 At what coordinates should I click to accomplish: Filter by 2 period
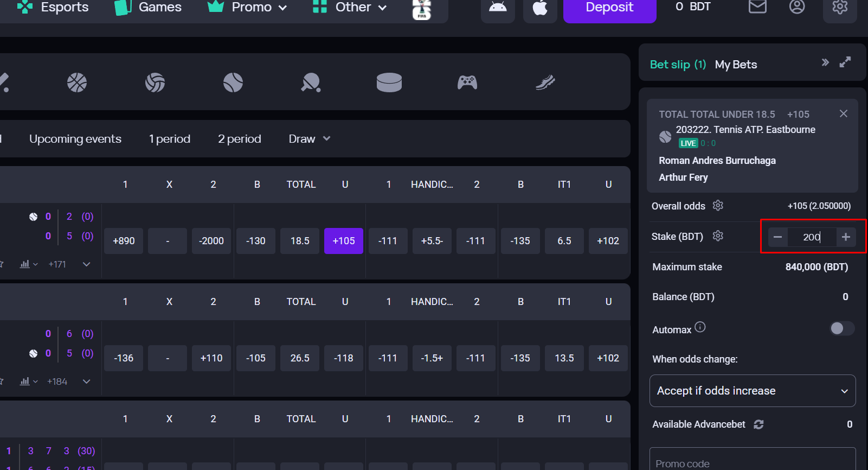click(x=240, y=139)
